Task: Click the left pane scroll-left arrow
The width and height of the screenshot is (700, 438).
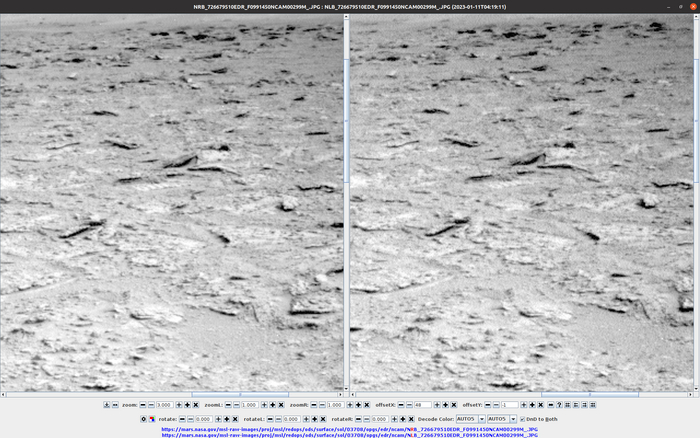Action: coord(3,395)
